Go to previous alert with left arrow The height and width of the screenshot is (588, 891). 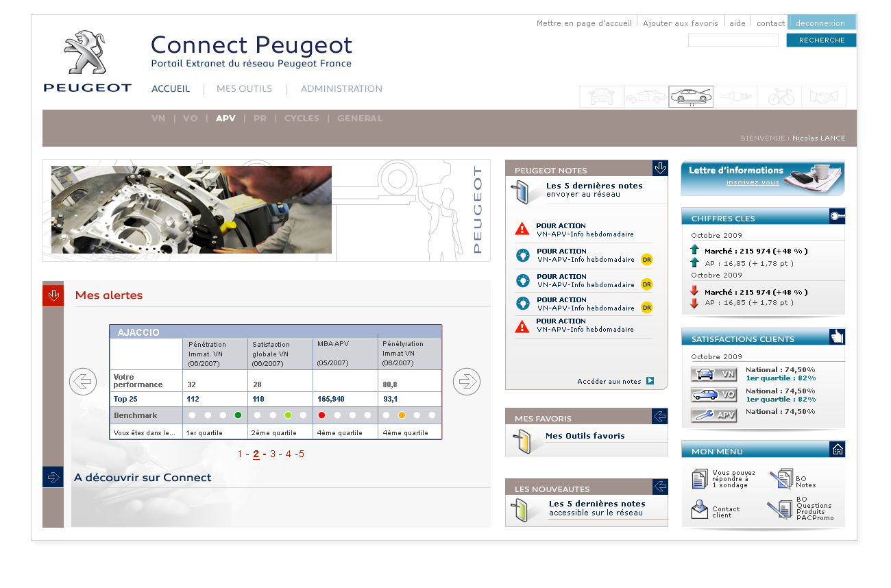tap(83, 382)
